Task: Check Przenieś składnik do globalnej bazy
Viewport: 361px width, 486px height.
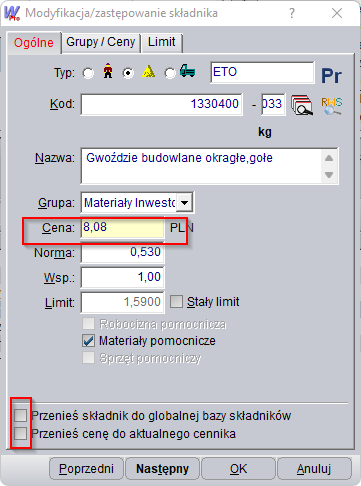Action: tap(21, 416)
